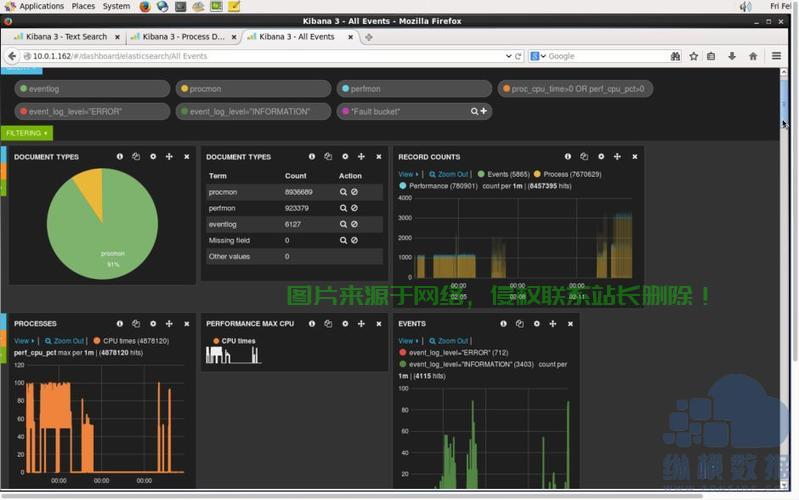The width and height of the screenshot is (799, 500).
Task: Remove the Document Types pie panel
Action: [187, 156]
